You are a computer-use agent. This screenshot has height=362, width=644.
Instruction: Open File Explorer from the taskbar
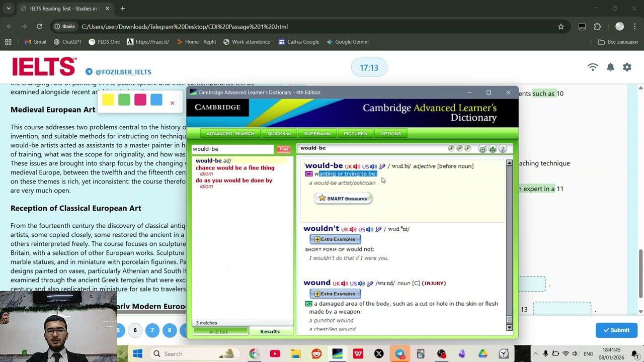coord(295,354)
